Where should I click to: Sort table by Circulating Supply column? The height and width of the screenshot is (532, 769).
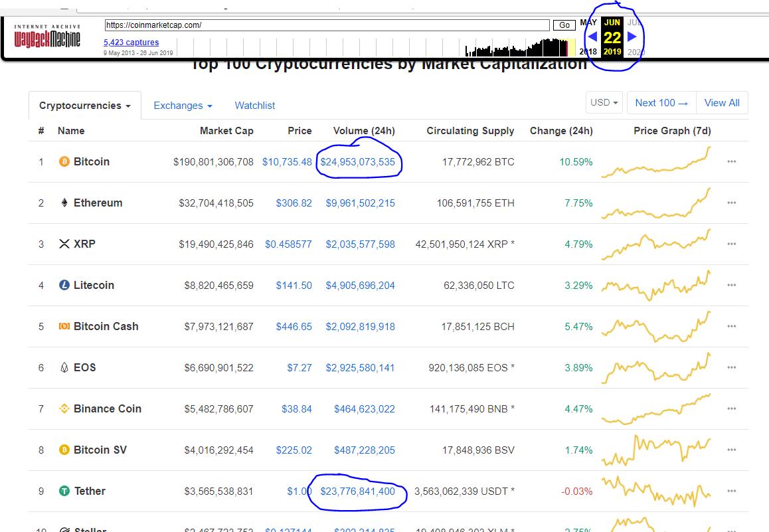pyautogui.click(x=470, y=131)
